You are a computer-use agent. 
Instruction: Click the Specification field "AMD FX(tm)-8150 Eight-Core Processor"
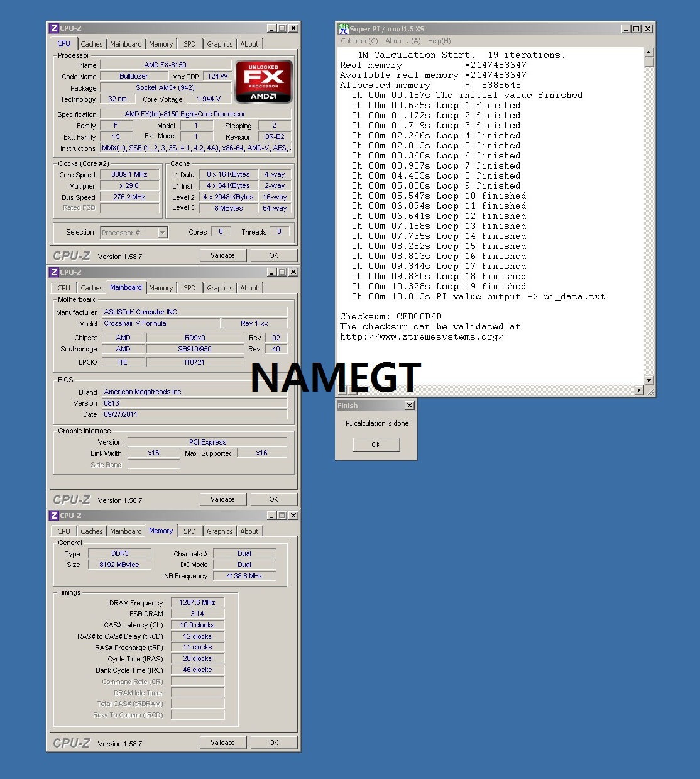click(x=195, y=114)
